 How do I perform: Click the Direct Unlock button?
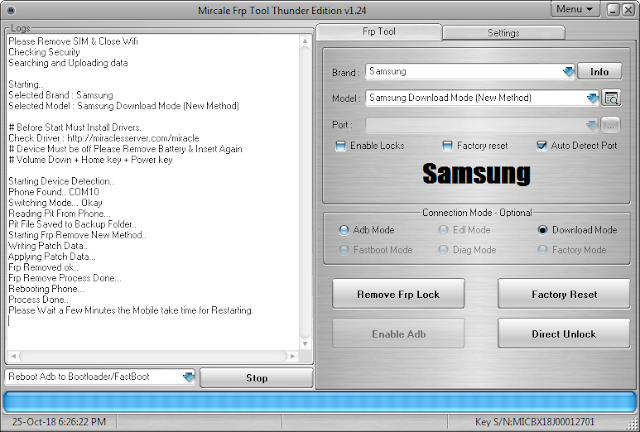click(564, 334)
